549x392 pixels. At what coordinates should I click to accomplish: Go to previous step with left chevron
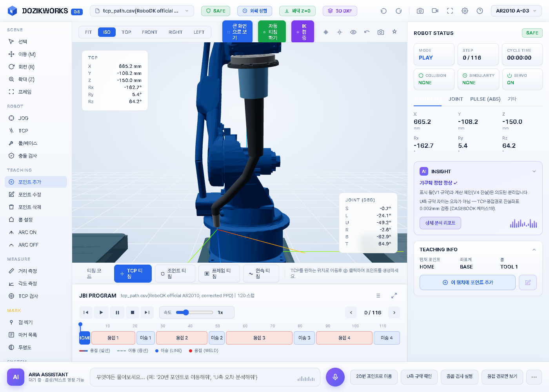pos(351,312)
